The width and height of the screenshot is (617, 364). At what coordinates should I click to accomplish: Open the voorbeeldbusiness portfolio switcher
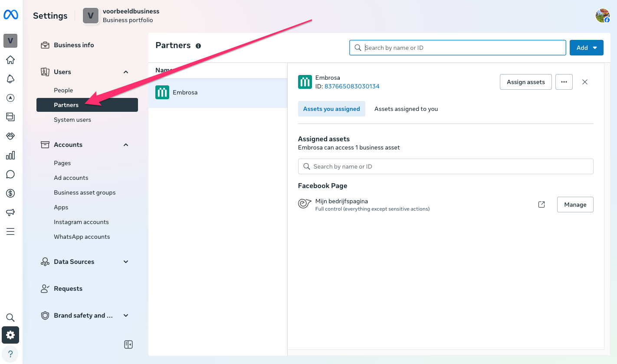121,16
